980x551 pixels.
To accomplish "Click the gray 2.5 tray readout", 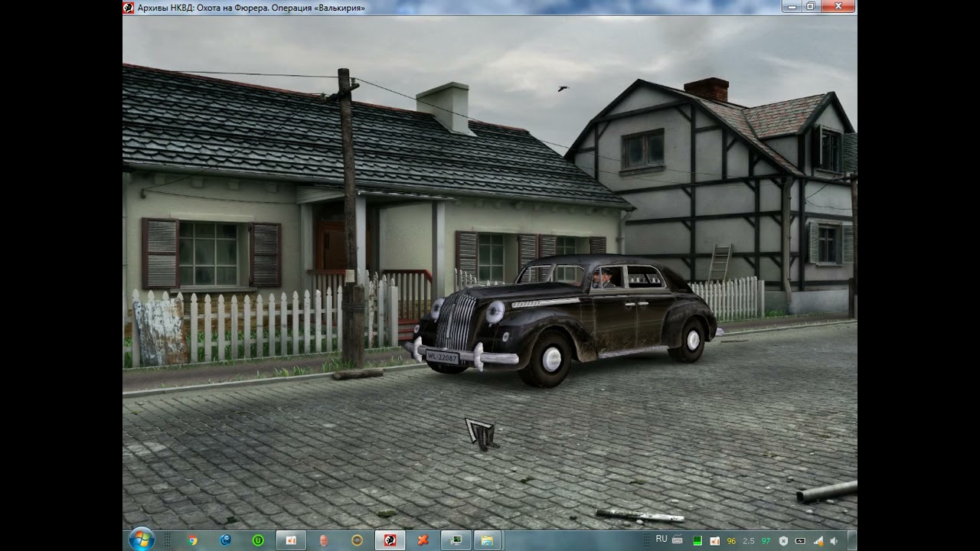I will (x=749, y=541).
